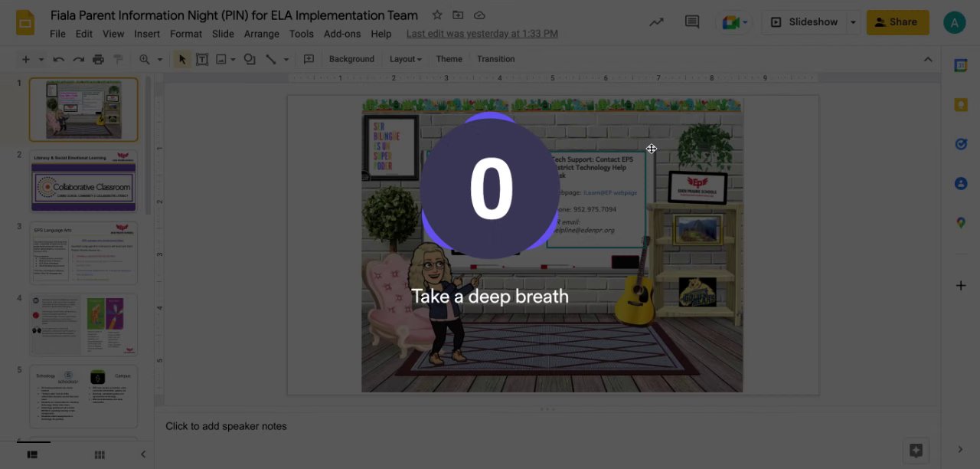The image size is (980, 469).
Task: Star this presentation
Action: pos(437,15)
